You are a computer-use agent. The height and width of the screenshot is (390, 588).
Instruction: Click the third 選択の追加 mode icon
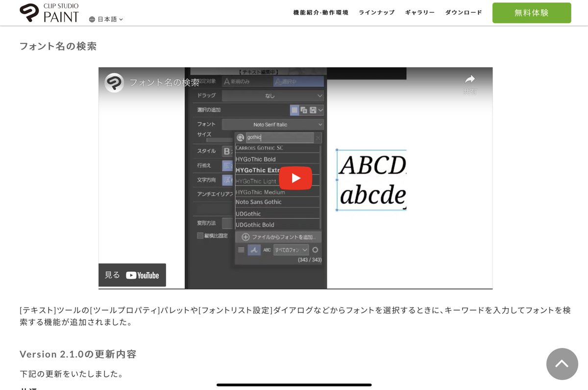(313, 110)
